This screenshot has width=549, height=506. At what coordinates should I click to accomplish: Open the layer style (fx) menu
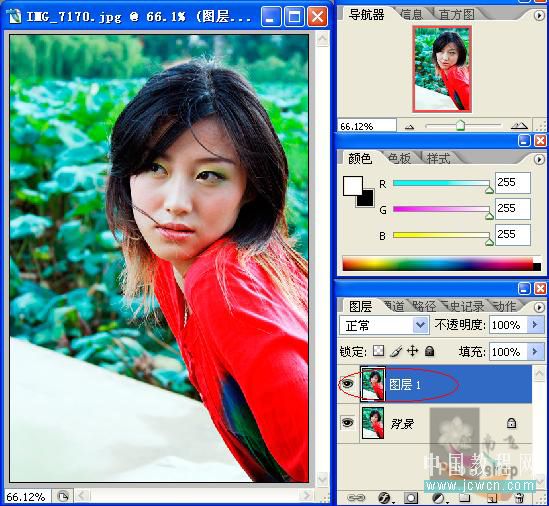(384, 498)
